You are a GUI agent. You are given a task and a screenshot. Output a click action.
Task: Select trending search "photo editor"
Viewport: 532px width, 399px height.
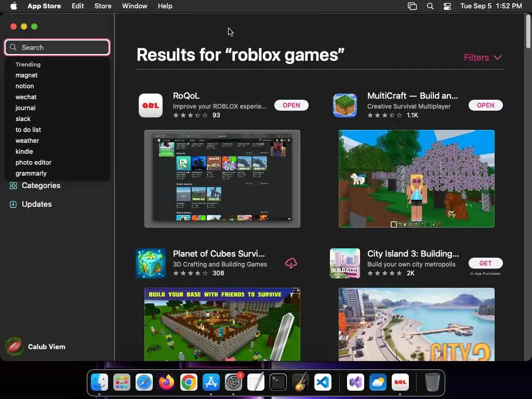click(33, 163)
